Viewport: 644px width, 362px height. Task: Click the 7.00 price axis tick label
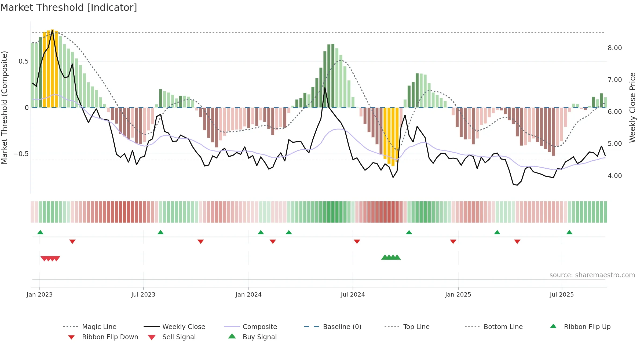coord(615,80)
